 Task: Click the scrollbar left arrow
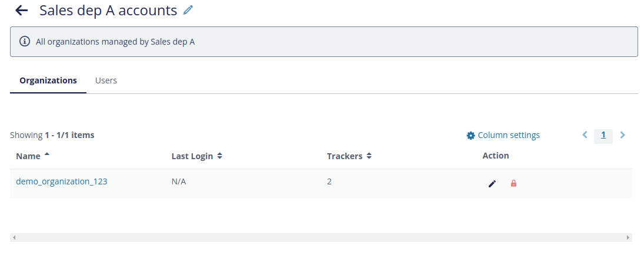pos(14,237)
